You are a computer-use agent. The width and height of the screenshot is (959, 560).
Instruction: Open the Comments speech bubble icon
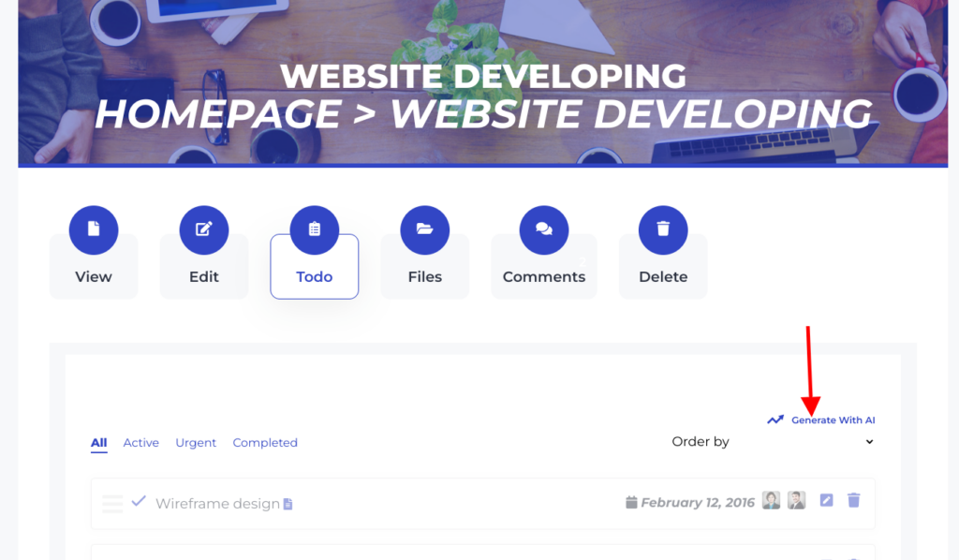point(543,229)
